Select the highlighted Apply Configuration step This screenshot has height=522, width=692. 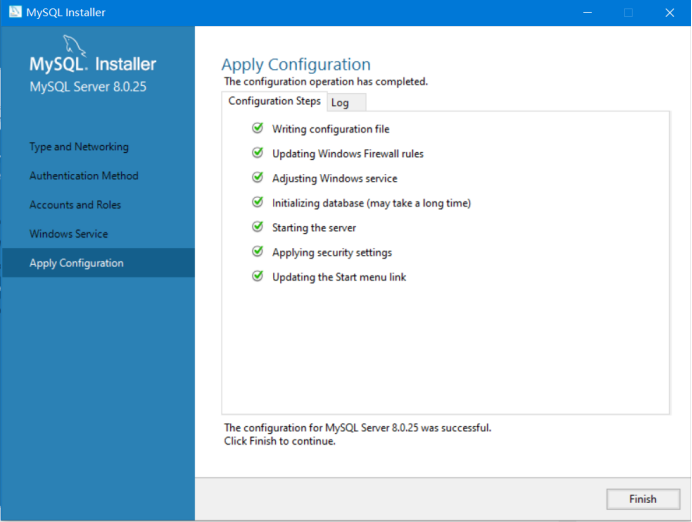coord(77,263)
